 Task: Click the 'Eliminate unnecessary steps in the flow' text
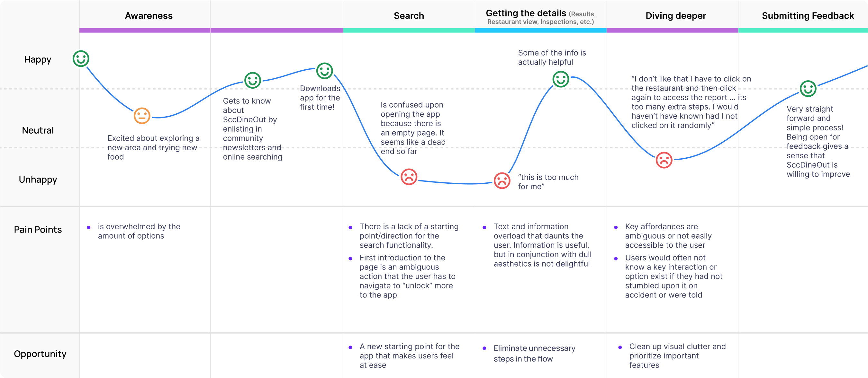pos(534,353)
